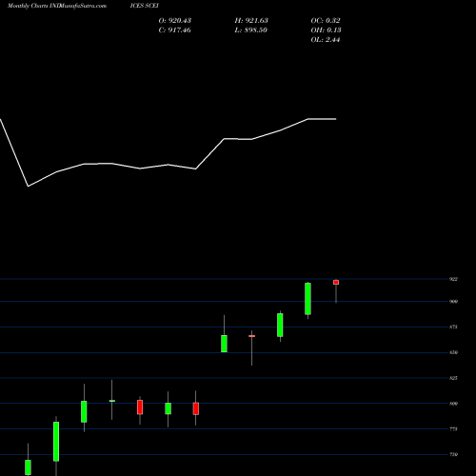Click the 850 price axis label
The image size is (476, 476).
coord(453,352)
